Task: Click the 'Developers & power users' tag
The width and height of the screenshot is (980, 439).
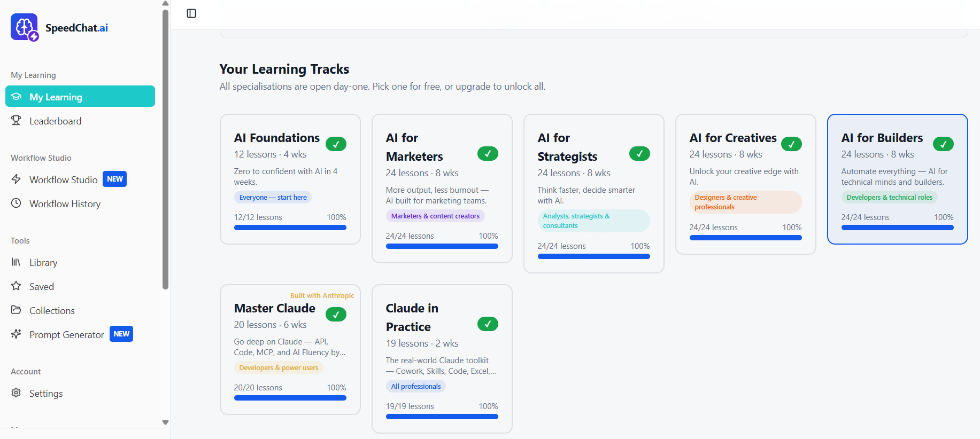Action: (279, 367)
